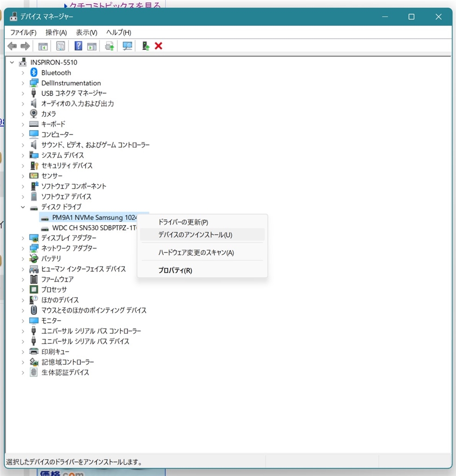456x476 pixels.
Task: Expand the システム デバイス chevron
Action: [x=23, y=155]
